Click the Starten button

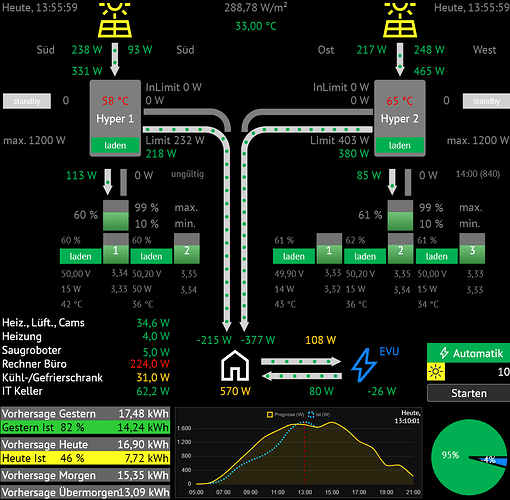(468, 393)
